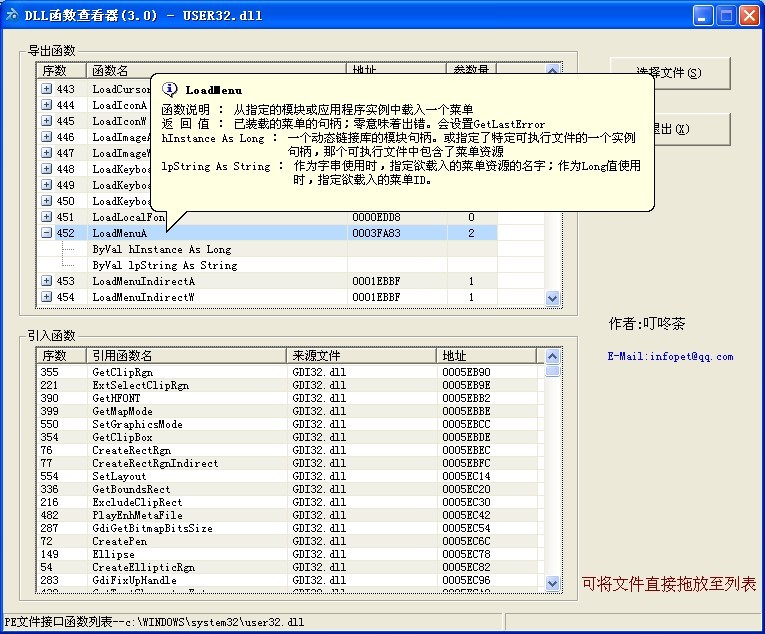Select PlayEnhMetaFile import row

(289, 515)
